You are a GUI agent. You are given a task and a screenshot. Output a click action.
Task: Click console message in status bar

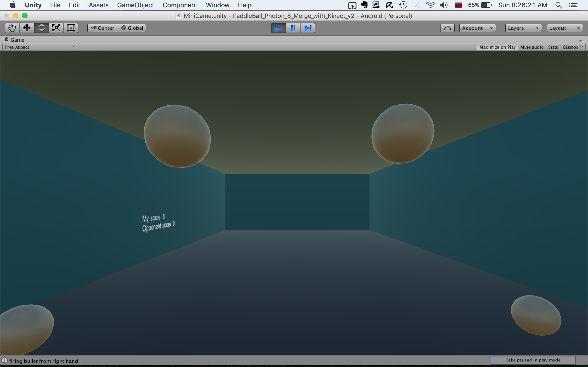pos(43,361)
